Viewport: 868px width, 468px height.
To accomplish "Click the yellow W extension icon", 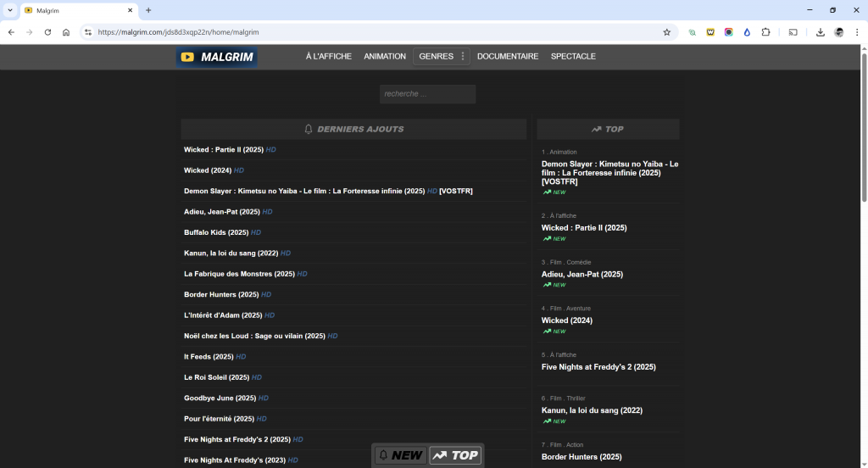I will click(710, 32).
